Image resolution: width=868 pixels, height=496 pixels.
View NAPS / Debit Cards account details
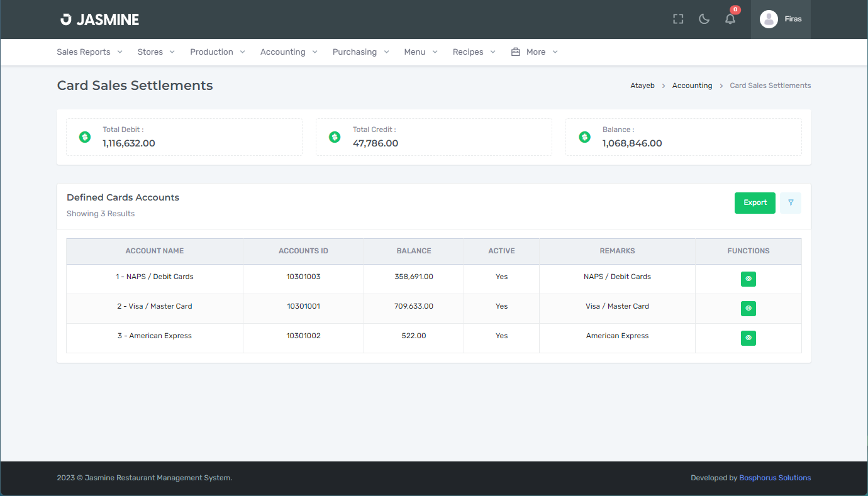(748, 278)
